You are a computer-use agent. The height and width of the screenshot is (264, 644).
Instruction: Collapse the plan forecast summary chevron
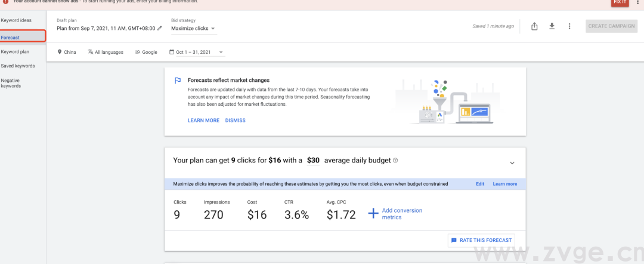(x=512, y=162)
